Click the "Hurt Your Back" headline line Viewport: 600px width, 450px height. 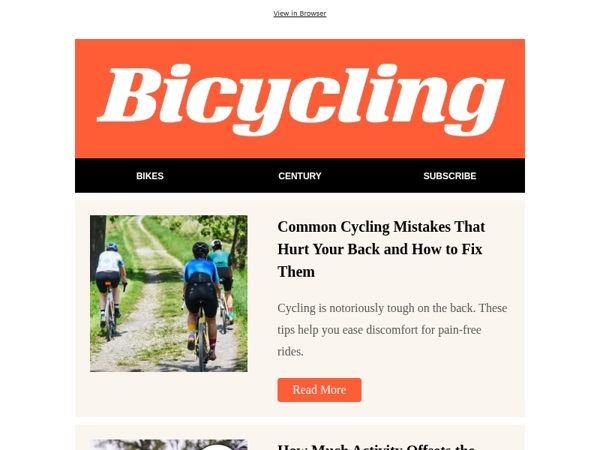click(x=379, y=249)
